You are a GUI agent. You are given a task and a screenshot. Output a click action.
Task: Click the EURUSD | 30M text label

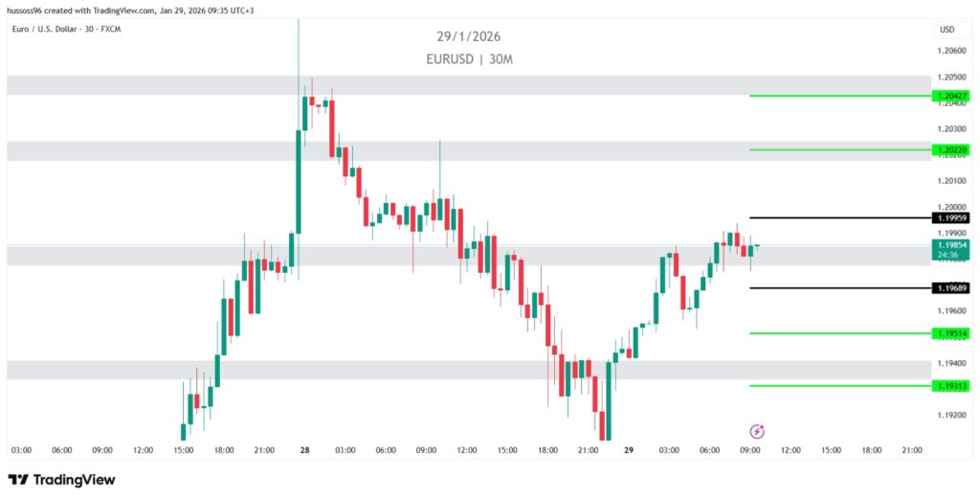[x=469, y=59]
